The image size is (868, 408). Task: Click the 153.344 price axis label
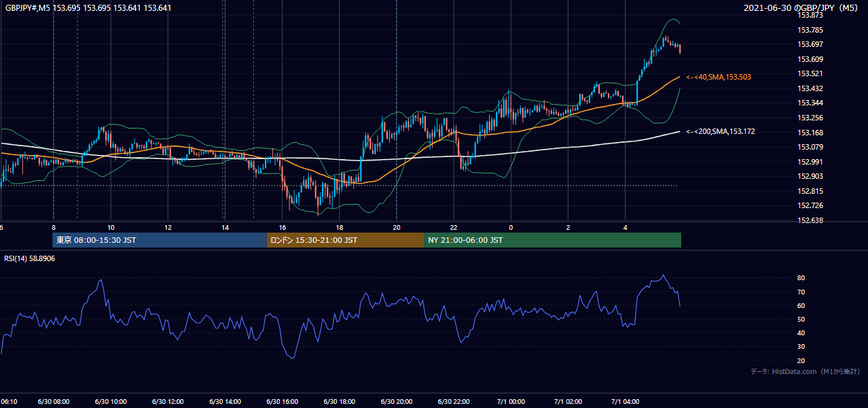point(810,103)
